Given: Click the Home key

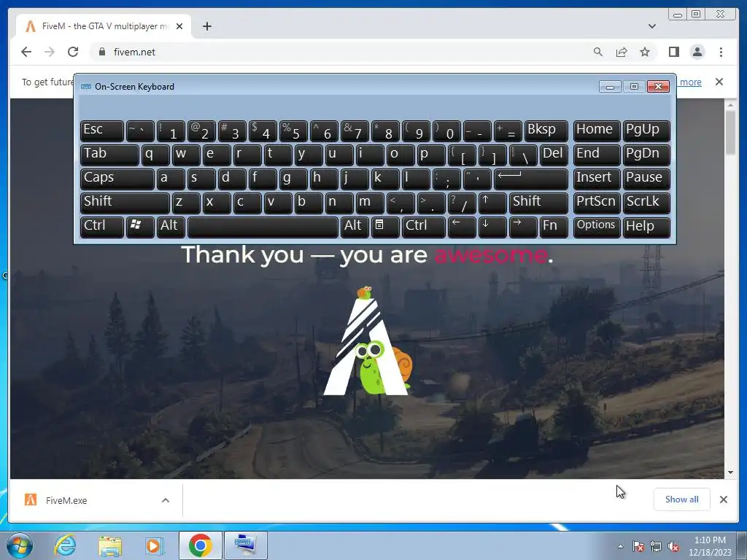Looking at the screenshot, I should pyautogui.click(x=597, y=131).
